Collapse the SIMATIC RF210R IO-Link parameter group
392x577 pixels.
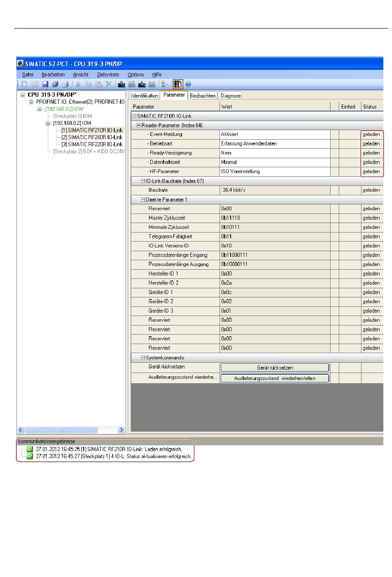[x=134, y=116]
